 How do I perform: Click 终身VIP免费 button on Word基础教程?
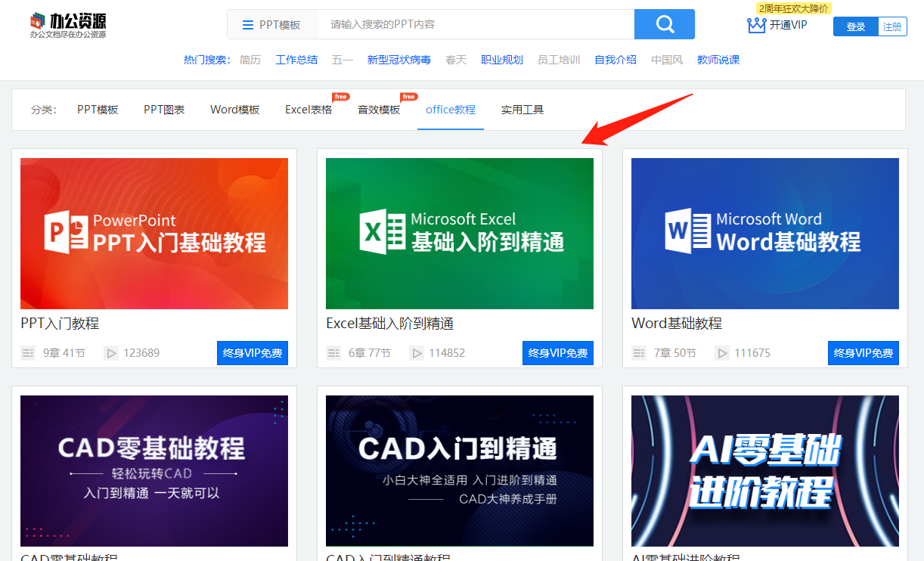pyautogui.click(x=864, y=353)
